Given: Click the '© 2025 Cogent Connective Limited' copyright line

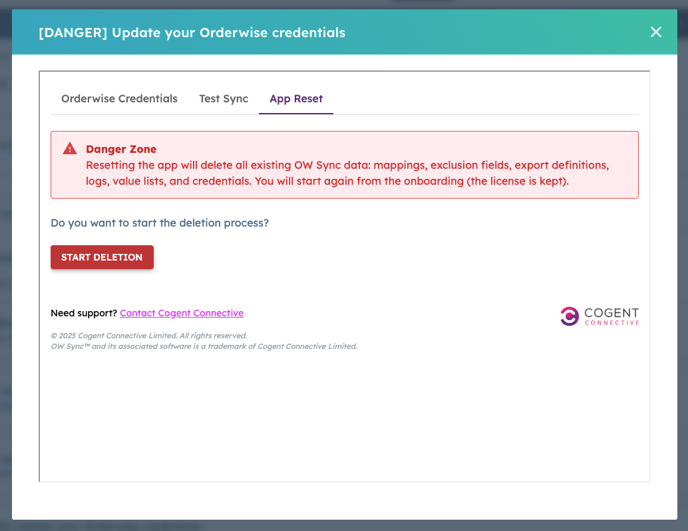Looking at the screenshot, I should click(x=149, y=336).
